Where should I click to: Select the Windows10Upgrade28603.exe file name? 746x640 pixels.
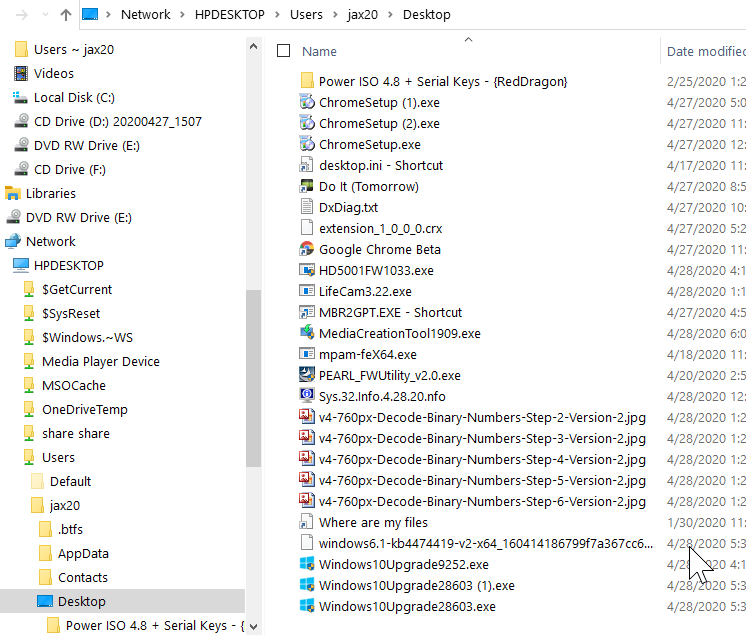tap(407, 606)
